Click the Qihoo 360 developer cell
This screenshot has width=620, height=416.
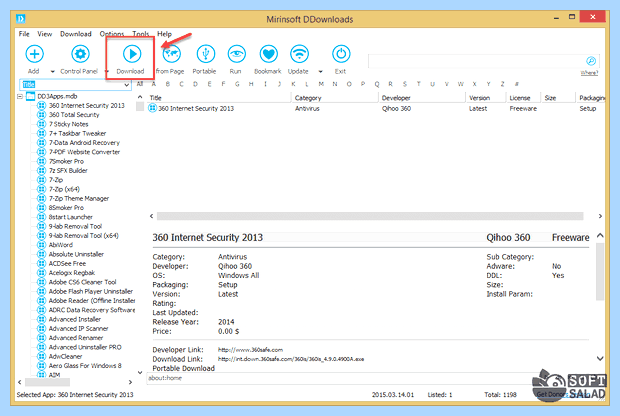396,108
